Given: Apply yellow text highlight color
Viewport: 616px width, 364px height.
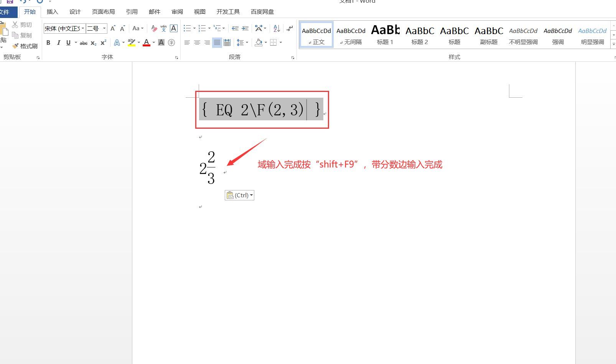Looking at the screenshot, I should coord(132,43).
